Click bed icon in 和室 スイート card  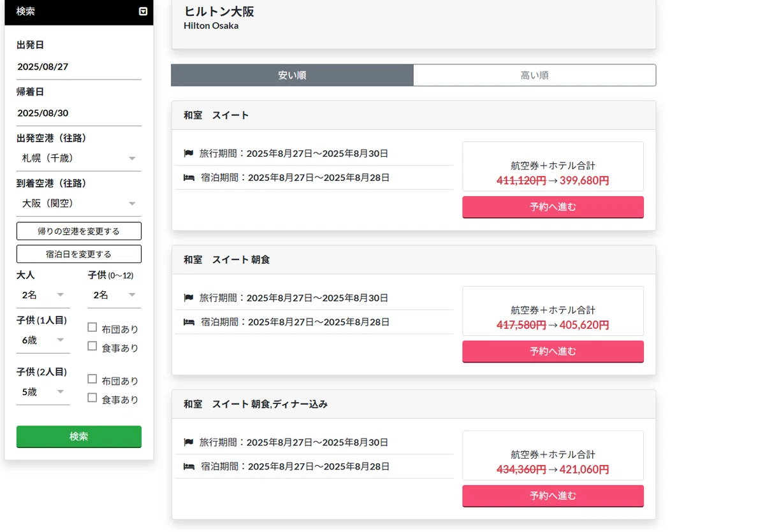click(x=189, y=178)
